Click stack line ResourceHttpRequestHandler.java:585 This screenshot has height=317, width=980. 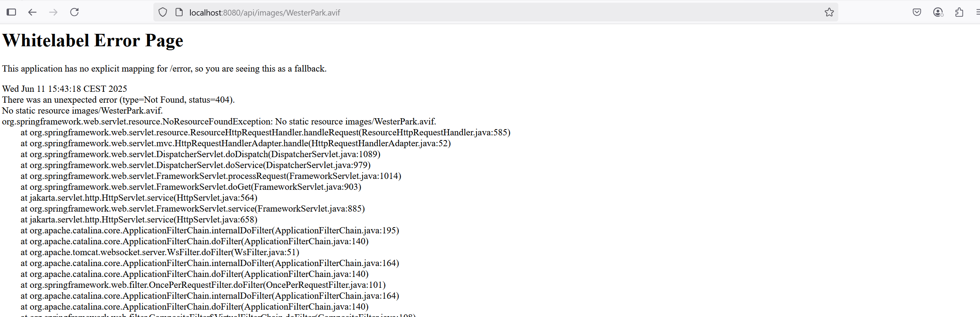(x=266, y=132)
